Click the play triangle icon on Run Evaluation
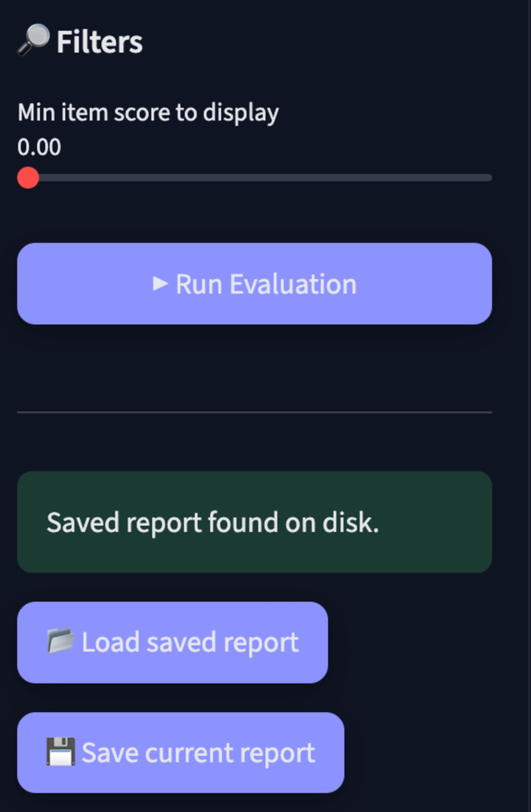531x812 pixels. (160, 283)
